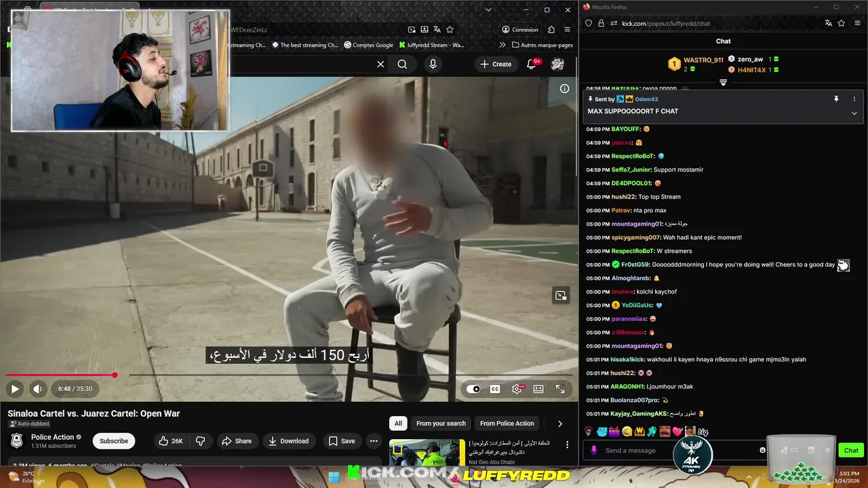Subscribe to Police Action channel
Viewport: 868px width, 488px height.
(x=114, y=441)
